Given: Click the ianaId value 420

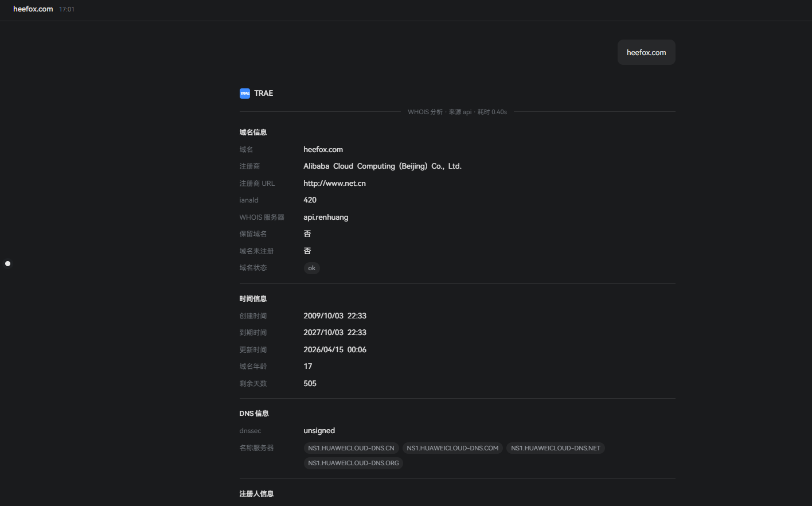Looking at the screenshot, I should click(310, 200).
